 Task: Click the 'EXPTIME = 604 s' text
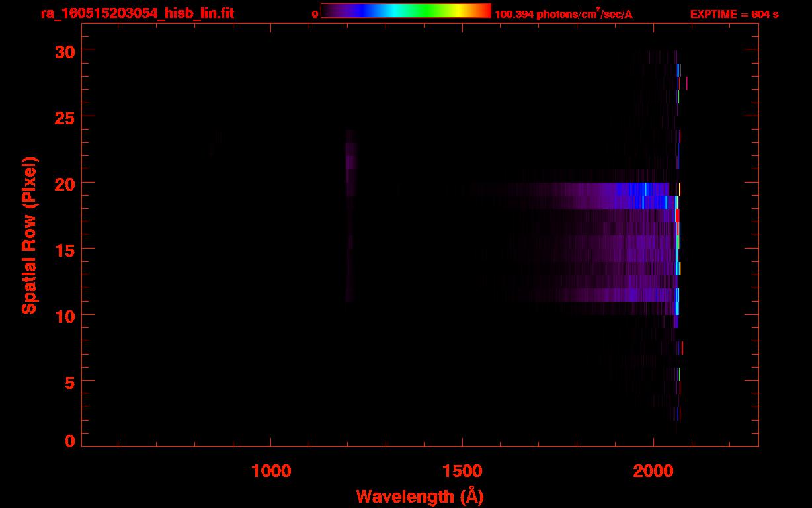pyautogui.click(x=734, y=14)
